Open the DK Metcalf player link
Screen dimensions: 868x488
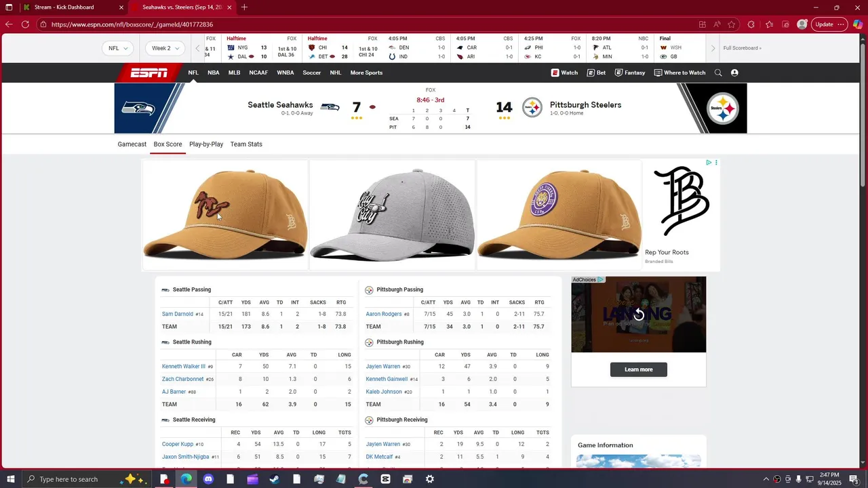click(x=379, y=457)
